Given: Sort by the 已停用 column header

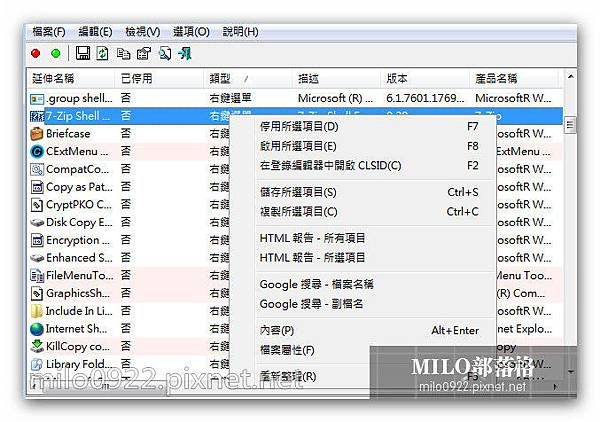Looking at the screenshot, I should click(x=160, y=79).
